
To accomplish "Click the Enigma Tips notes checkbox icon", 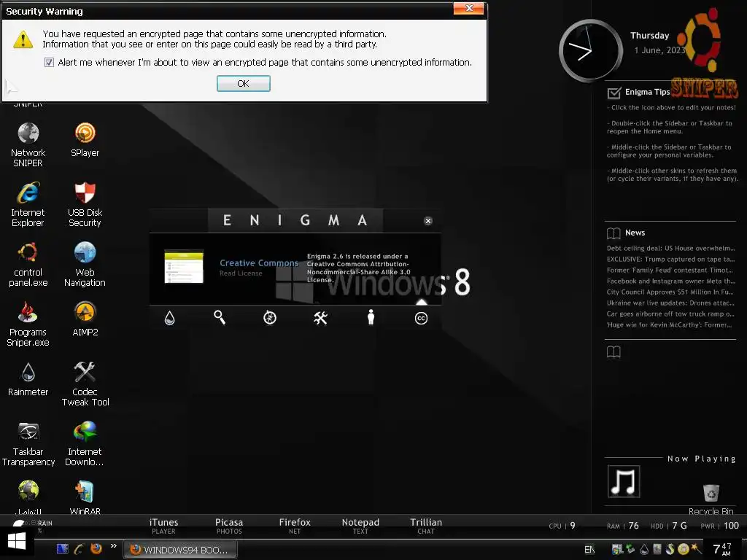I will (x=614, y=93).
